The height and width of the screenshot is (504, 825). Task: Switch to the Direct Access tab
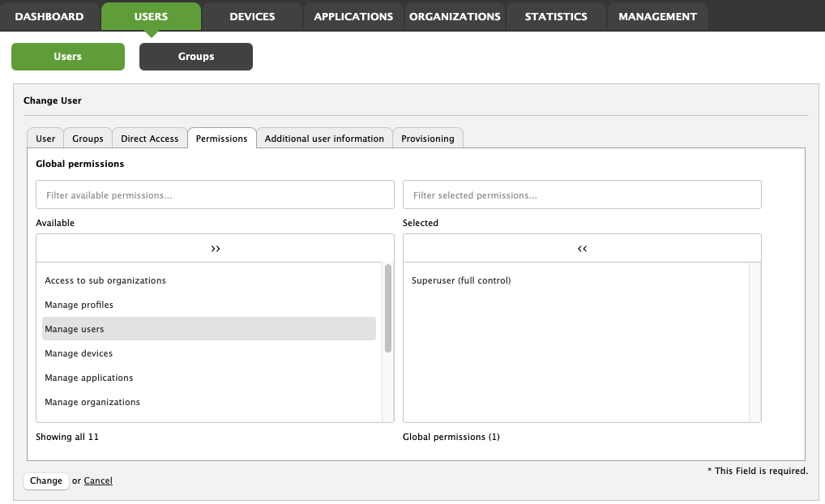(149, 139)
